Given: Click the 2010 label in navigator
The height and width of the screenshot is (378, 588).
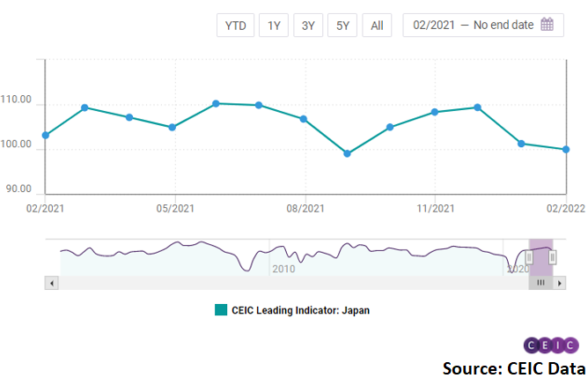Looking at the screenshot, I should click(x=283, y=269).
